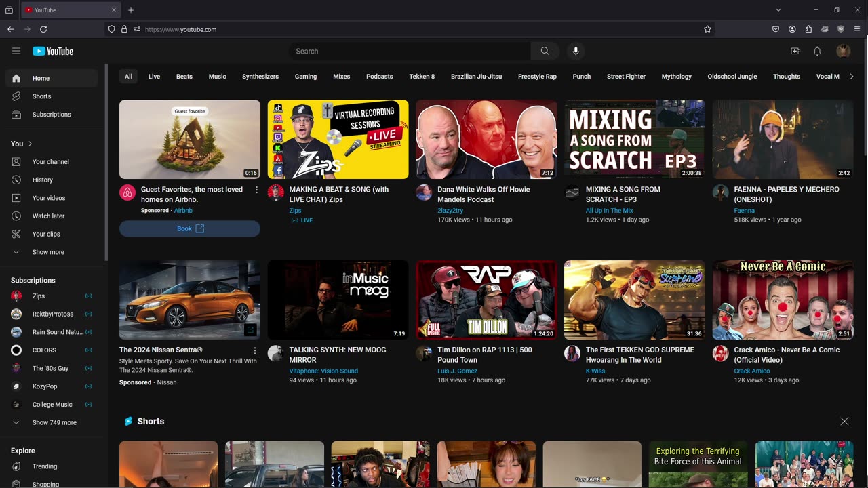Open the account avatar menu
The height and width of the screenshot is (488, 868).
(844, 51)
